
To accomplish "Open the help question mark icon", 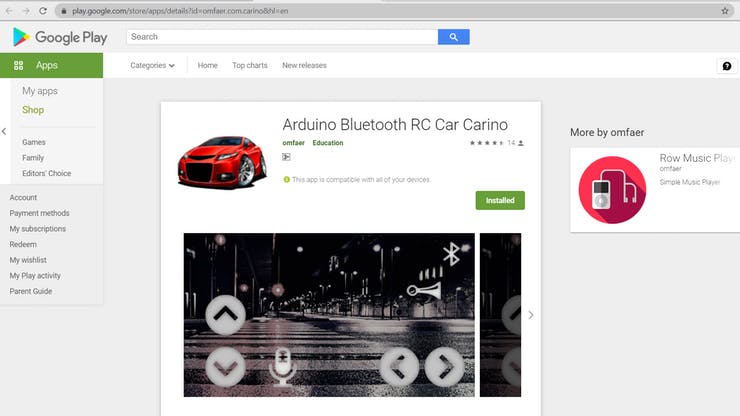I will tap(727, 66).
